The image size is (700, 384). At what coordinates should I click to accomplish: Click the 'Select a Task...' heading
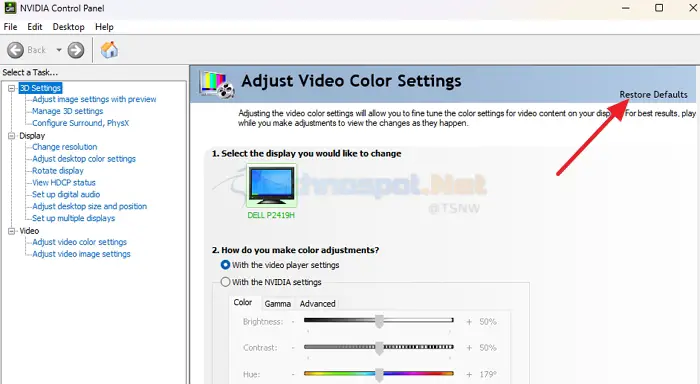(x=30, y=72)
